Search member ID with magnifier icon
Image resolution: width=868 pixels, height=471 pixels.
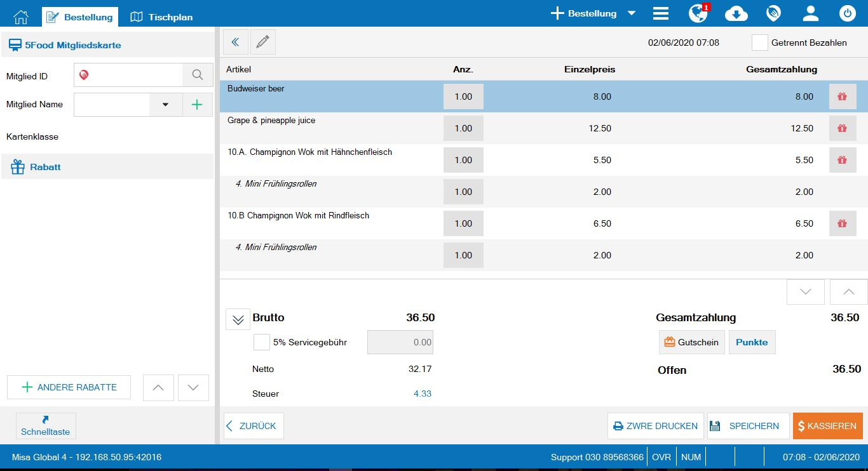click(x=198, y=76)
